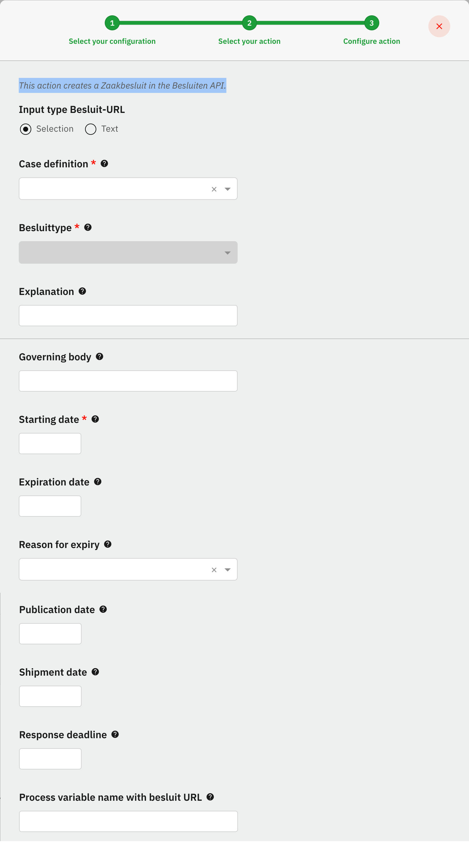Clear the Case definition selection
The width and height of the screenshot is (469, 868).
[214, 189]
